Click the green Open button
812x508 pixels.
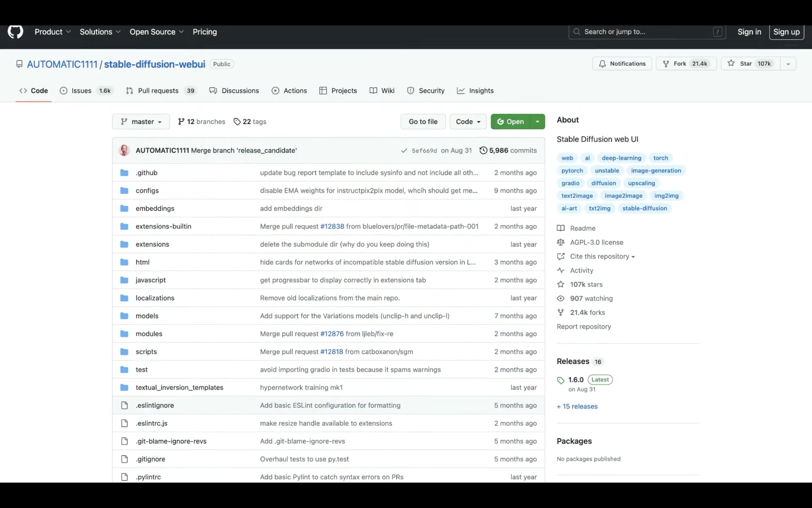[x=510, y=122]
